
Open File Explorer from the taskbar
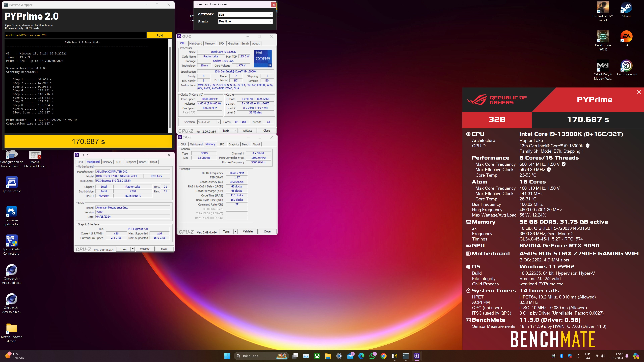click(x=328, y=356)
